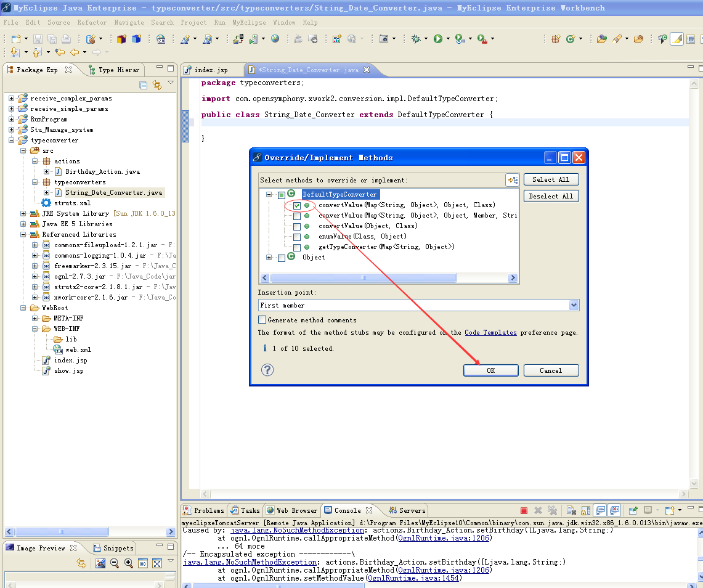Click zoom in icon in Image Preview
The width and height of the screenshot is (703, 588).
(129, 563)
